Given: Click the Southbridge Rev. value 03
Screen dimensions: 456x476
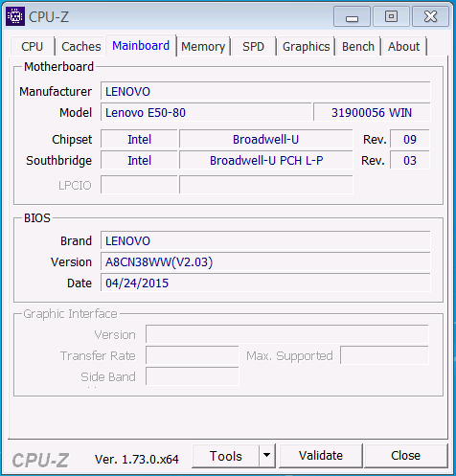Looking at the screenshot, I should [x=410, y=160].
